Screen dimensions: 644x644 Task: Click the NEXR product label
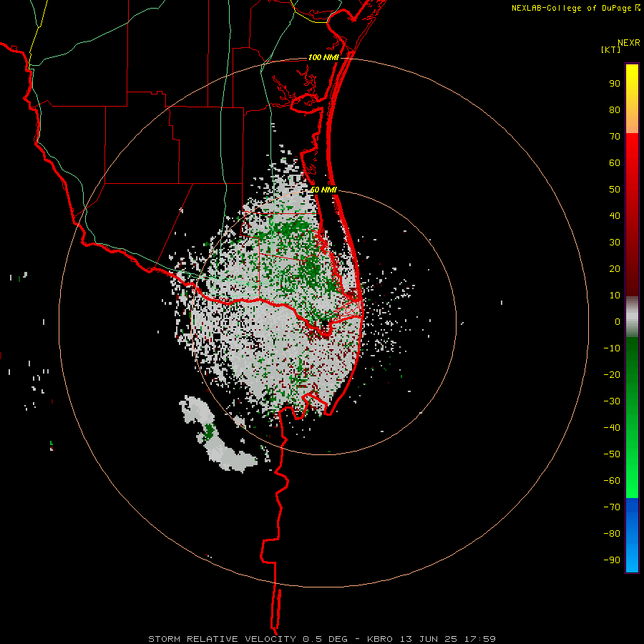[x=628, y=43]
